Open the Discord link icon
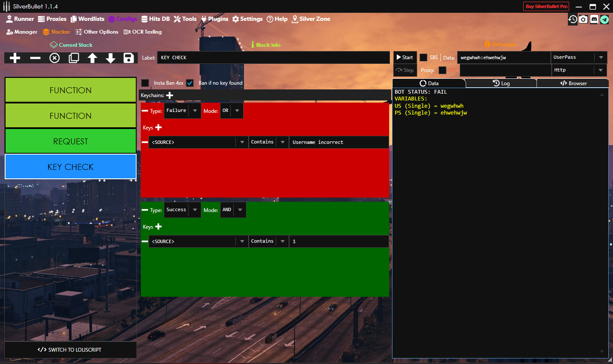This screenshot has height=364, width=613. 594,19
